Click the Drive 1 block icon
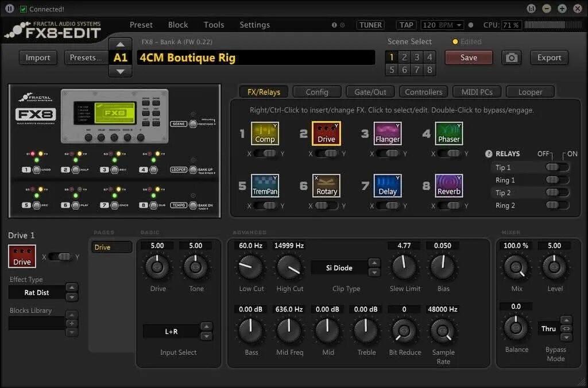This screenshot has height=388, width=588. (x=22, y=256)
